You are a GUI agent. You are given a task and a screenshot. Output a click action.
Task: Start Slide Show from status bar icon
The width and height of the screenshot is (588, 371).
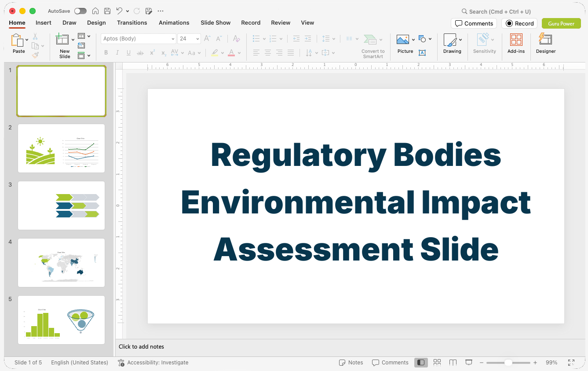[x=469, y=362]
